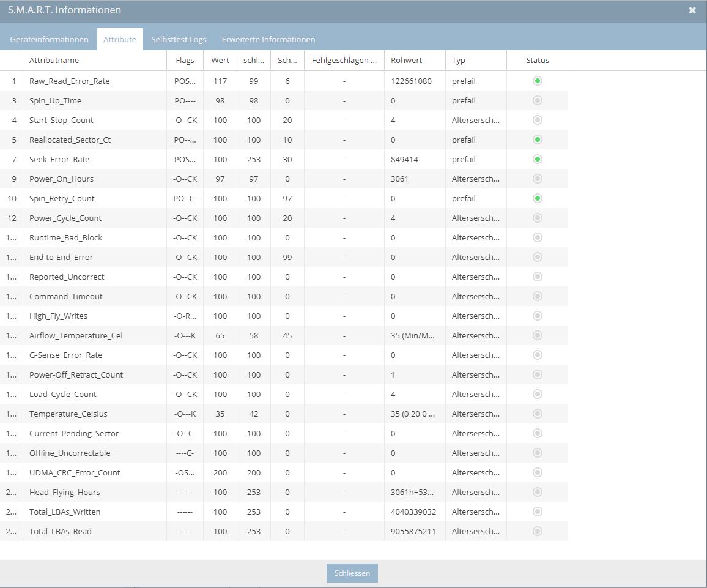
Task: Click the Typ column header
Action: pyautogui.click(x=476, y=61)
